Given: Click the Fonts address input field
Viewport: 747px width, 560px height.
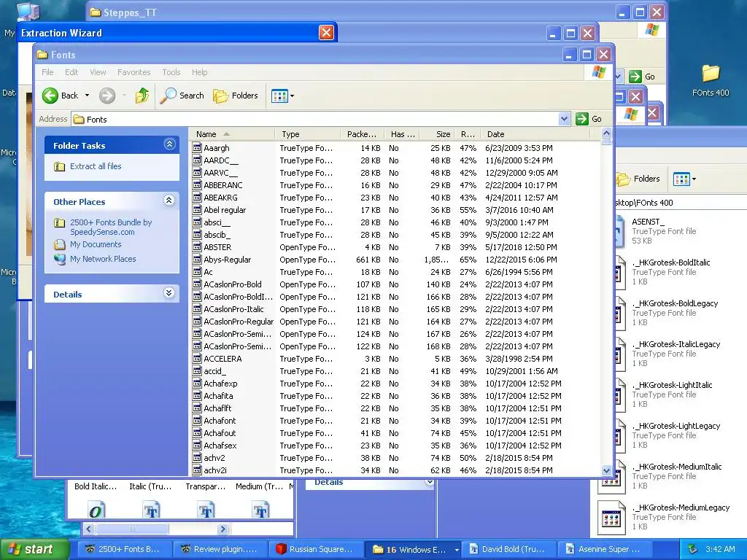Looking at the screenshot, I should (x=315, y=119).
